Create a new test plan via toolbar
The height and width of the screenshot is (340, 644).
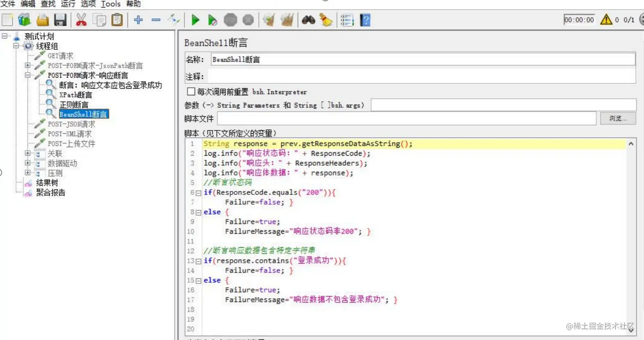8,20
